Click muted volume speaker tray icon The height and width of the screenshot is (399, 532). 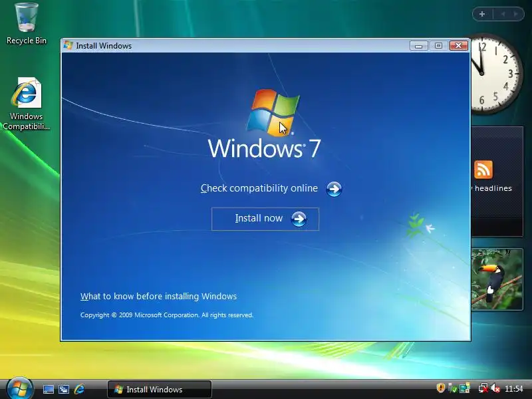[495, 388]
